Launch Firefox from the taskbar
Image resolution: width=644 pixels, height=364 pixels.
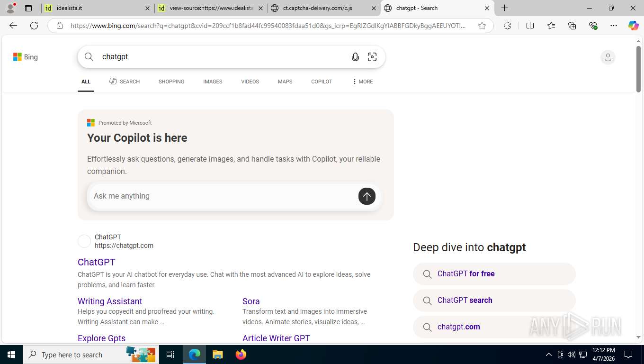point(241,355)
